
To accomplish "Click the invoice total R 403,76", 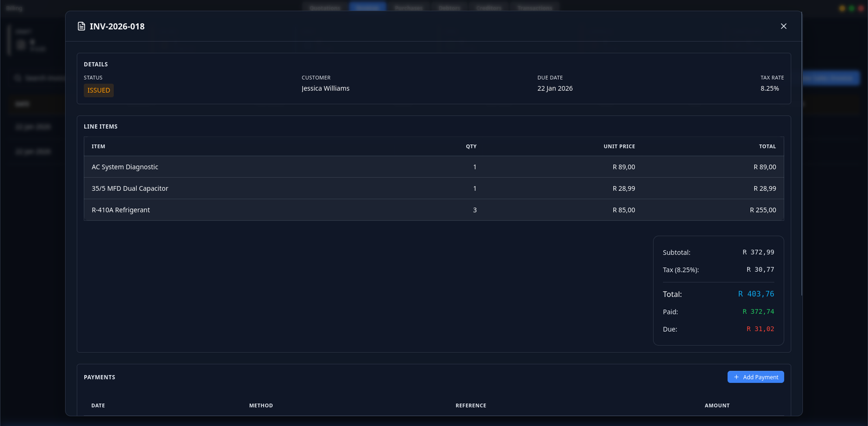I will click(756, 294).
